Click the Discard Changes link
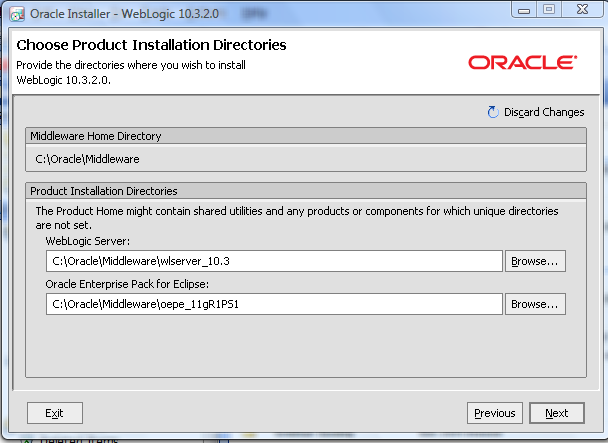This screenshot has height=443, width=608. 544,112
